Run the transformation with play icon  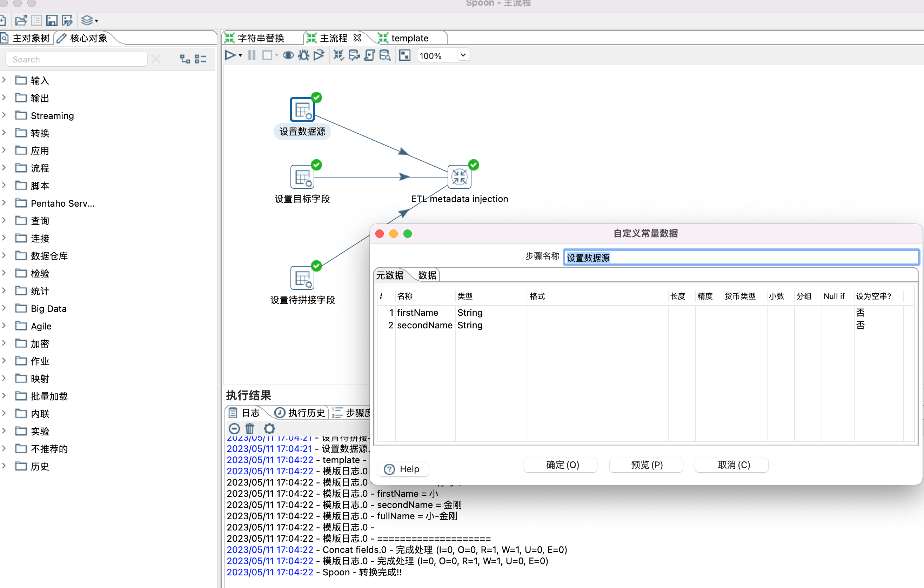[230, 56]
